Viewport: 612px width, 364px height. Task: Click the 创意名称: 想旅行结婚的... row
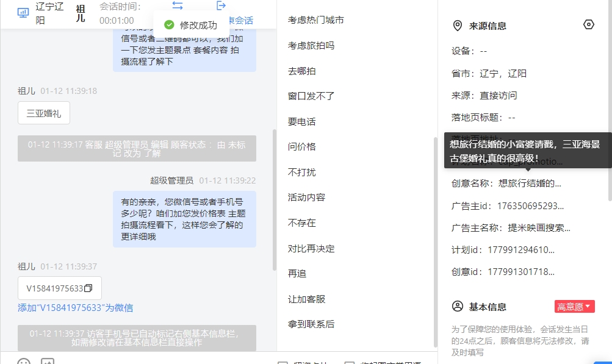[506, 184]
